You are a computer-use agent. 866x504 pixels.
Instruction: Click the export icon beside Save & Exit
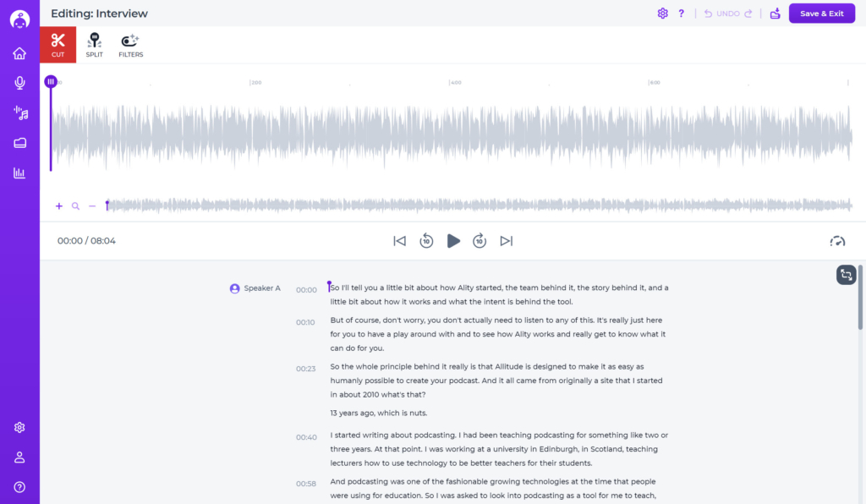775,14
